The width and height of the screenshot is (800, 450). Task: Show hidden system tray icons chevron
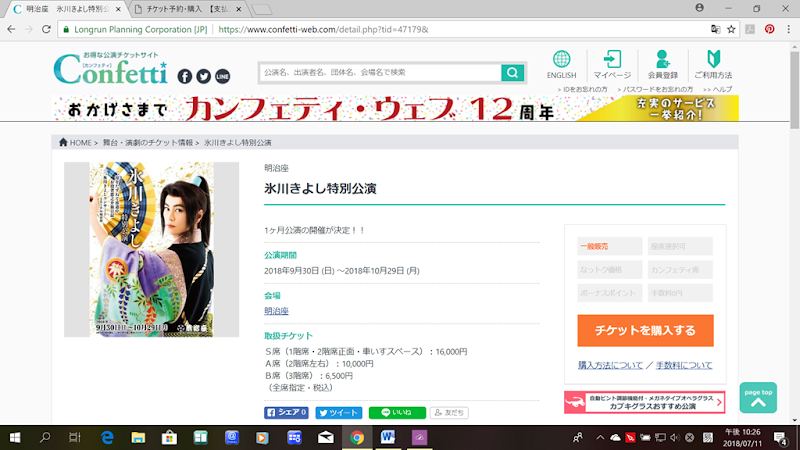click(600, 438)
